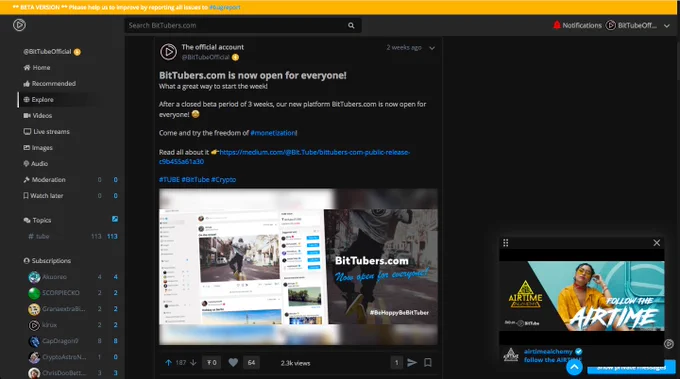Open the medium.com article link
The height and width of the screenshot is (379, 680).
[x=284, y=157]
